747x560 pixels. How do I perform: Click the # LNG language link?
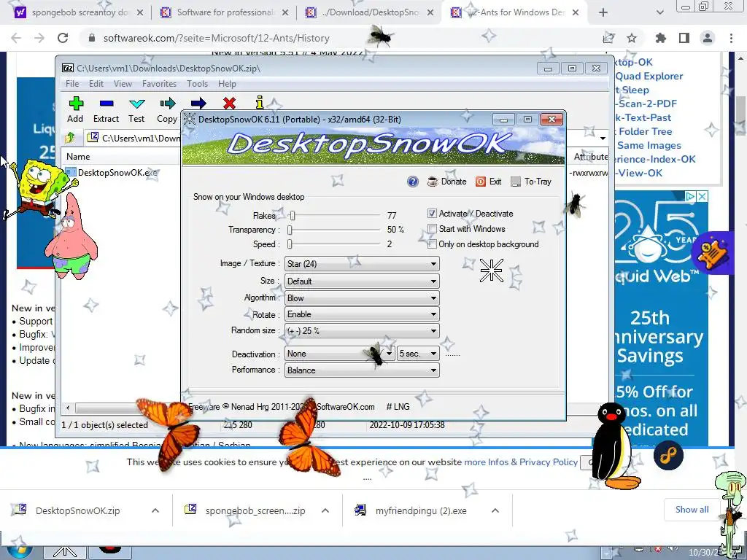tap(398, 407)
